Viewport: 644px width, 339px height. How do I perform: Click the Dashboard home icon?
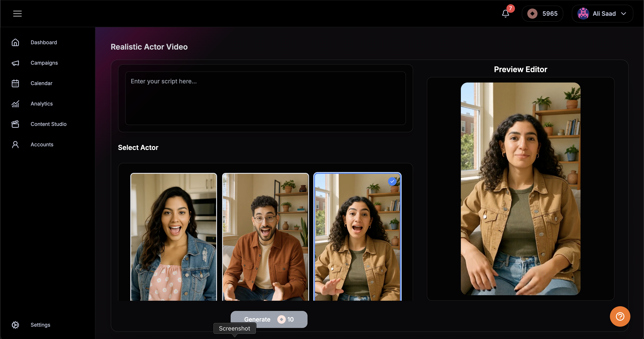[15, 43]
